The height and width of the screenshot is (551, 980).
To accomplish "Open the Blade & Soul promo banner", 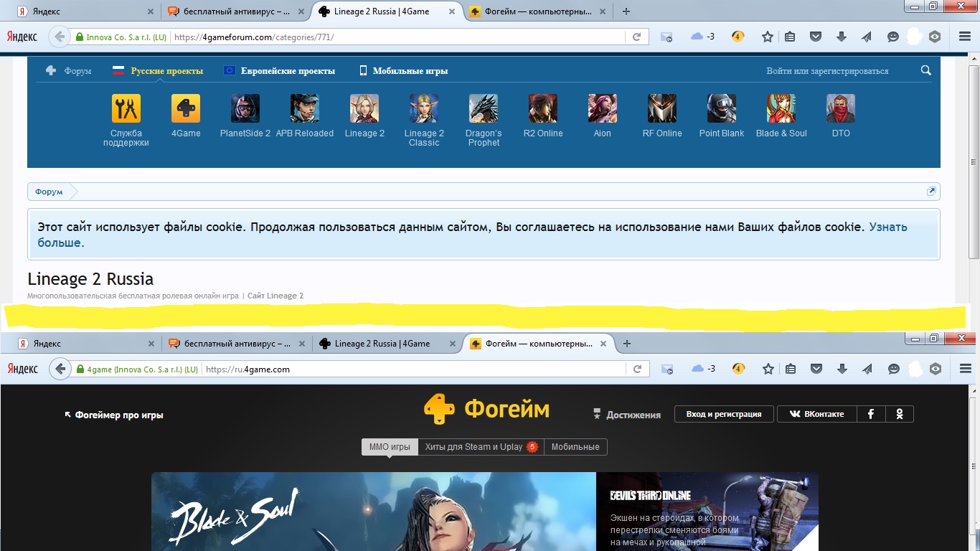I will pyautogui.click(x=373, y=511).
